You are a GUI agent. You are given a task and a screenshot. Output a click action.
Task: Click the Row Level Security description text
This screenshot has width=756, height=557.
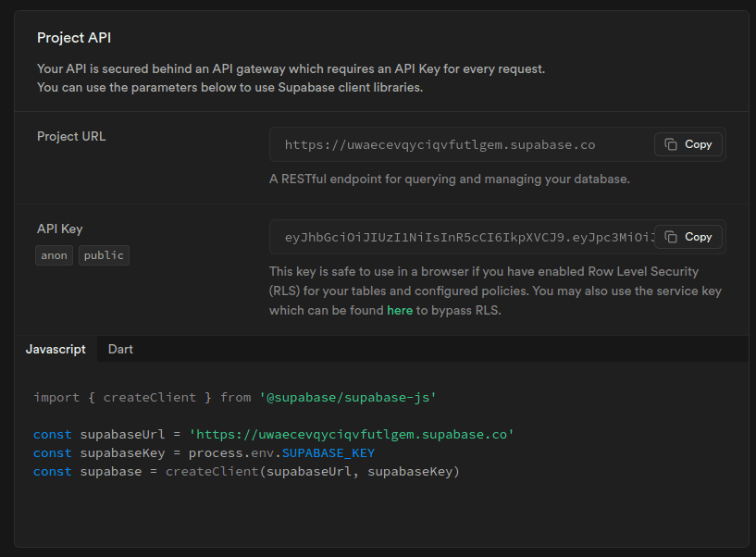click(x=495, y=291)
